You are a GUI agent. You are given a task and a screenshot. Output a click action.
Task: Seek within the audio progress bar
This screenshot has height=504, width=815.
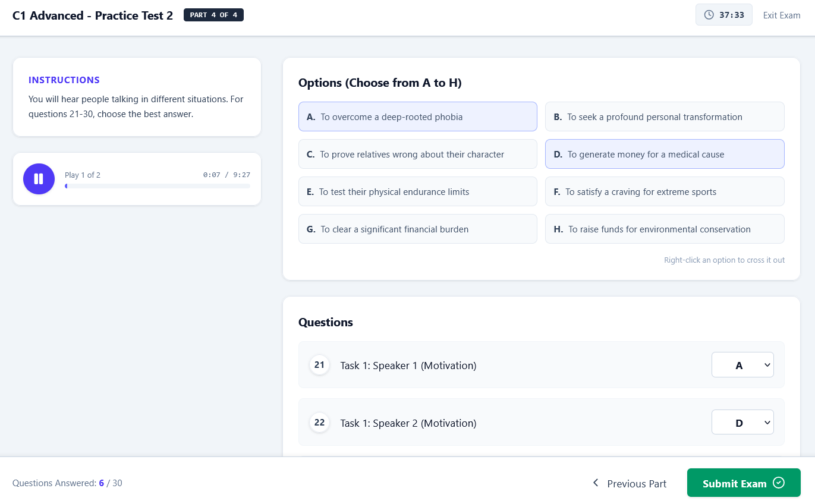(158, 186)
